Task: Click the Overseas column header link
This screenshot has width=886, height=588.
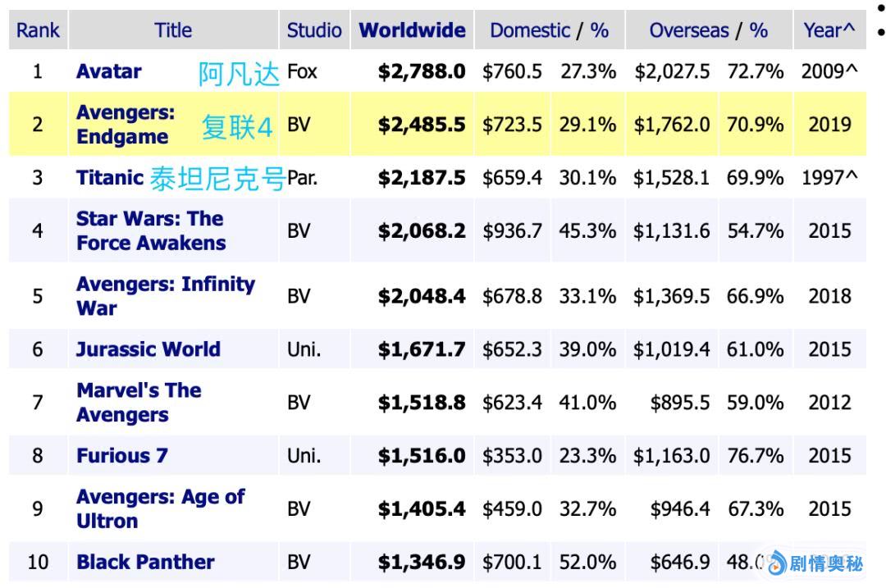Action: (689, 30)
